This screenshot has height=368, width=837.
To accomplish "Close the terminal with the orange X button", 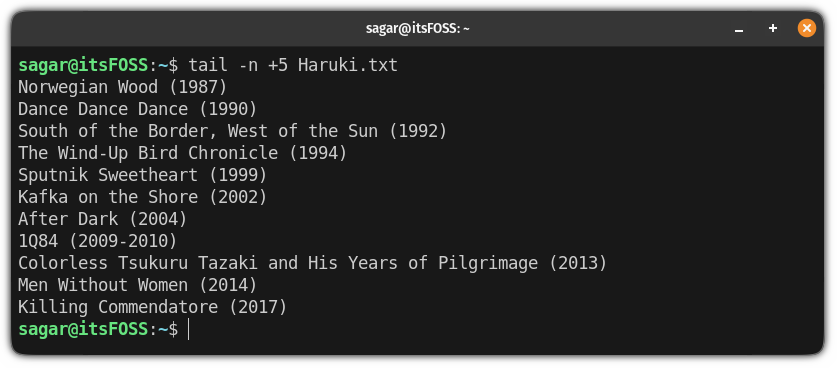I will 807,28.
